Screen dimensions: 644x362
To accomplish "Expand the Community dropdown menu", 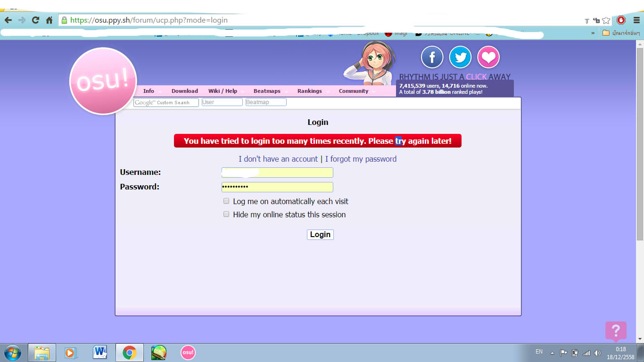I will [x=357, y=91].
